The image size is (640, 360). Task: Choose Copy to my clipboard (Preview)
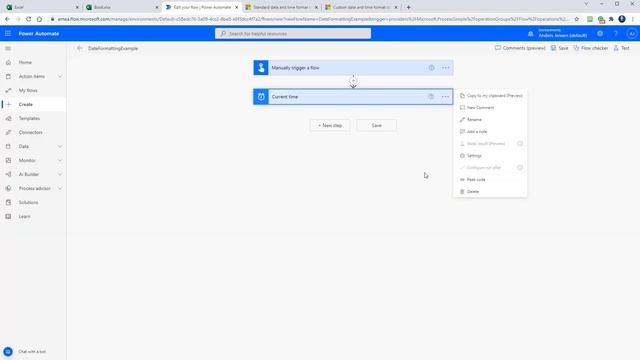(491, 96)
